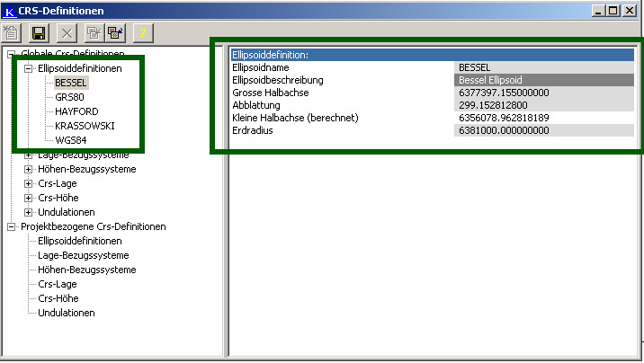The image size is (644, 363).
Task: Collapse the Ellipsoiddefinitionen tree node
Action: click(29, 68)
